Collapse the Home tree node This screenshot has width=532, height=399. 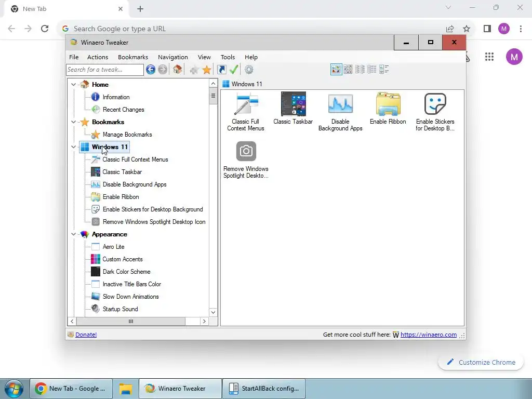73,85
